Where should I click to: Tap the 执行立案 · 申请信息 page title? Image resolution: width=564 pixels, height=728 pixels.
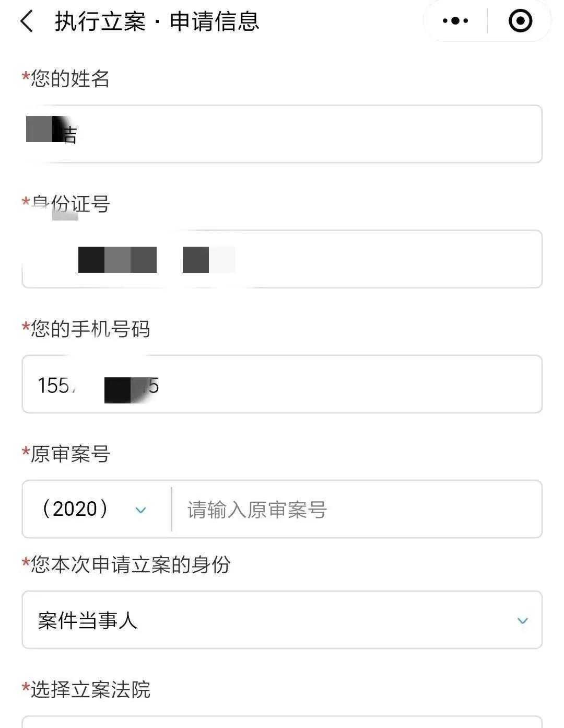[x=157, y=21]
